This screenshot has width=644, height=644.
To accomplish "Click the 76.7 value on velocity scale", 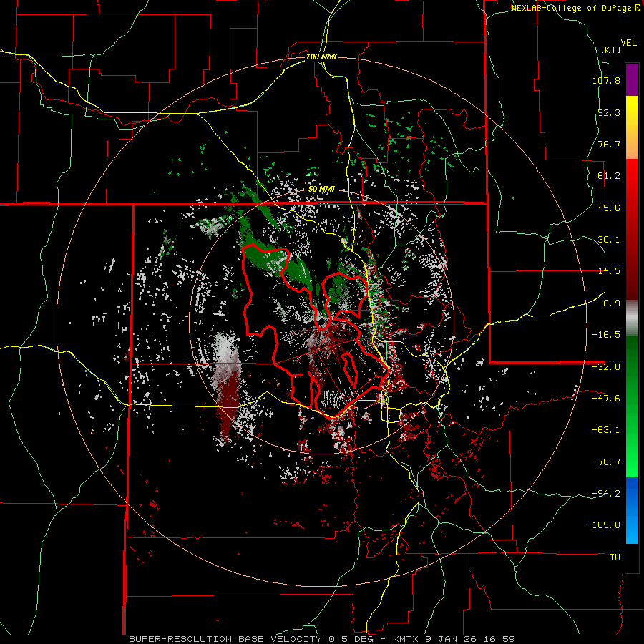I will pos(609,144).
